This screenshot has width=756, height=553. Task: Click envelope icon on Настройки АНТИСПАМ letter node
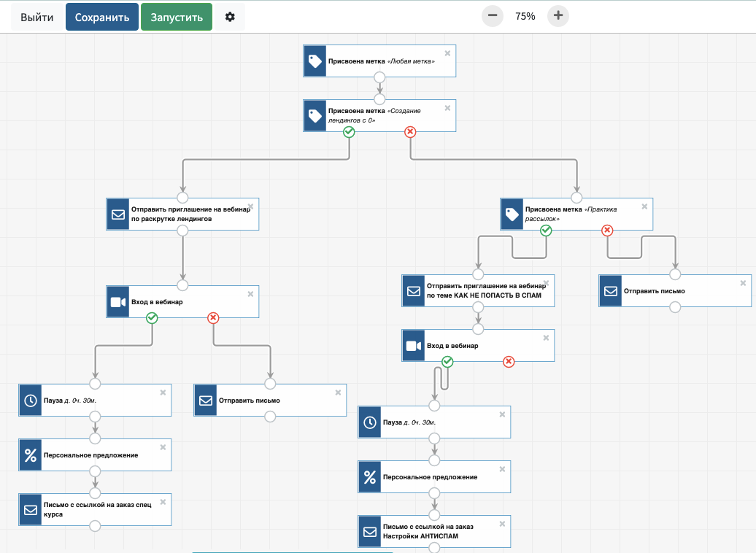[x=369, y=532]
